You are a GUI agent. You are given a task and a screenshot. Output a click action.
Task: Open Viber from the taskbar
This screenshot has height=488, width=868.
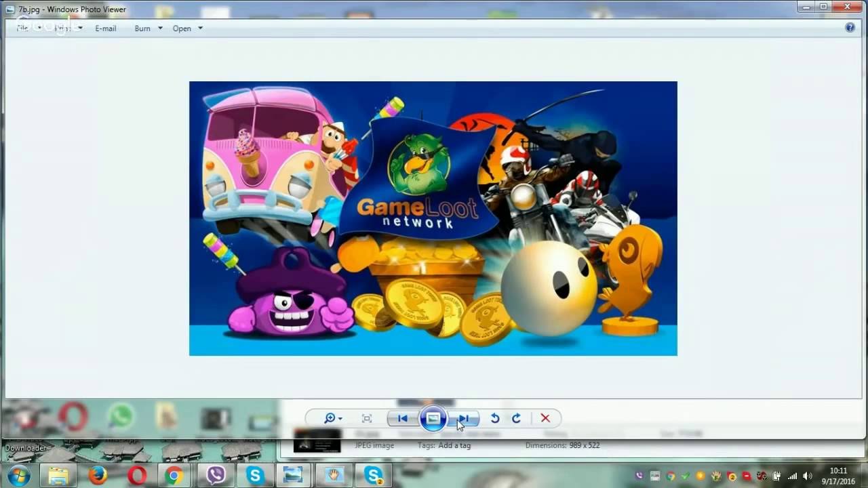pyautogui.click(x=216, y=475)
